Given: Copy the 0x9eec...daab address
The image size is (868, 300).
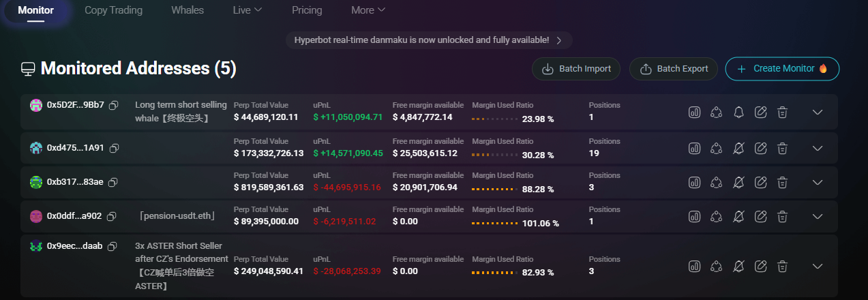Looking at the screenshot, I should coord(113,246).
